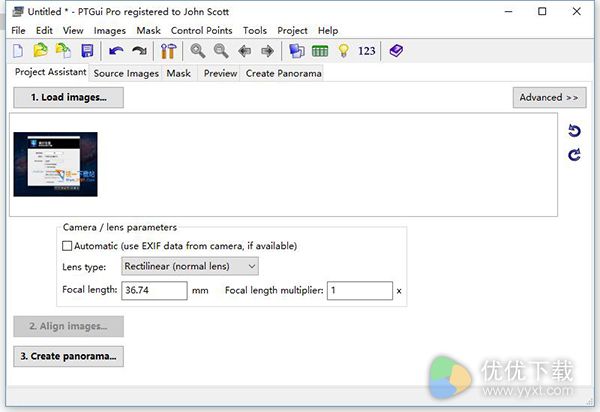Save project with the floppy disk icon

point(87,51)
